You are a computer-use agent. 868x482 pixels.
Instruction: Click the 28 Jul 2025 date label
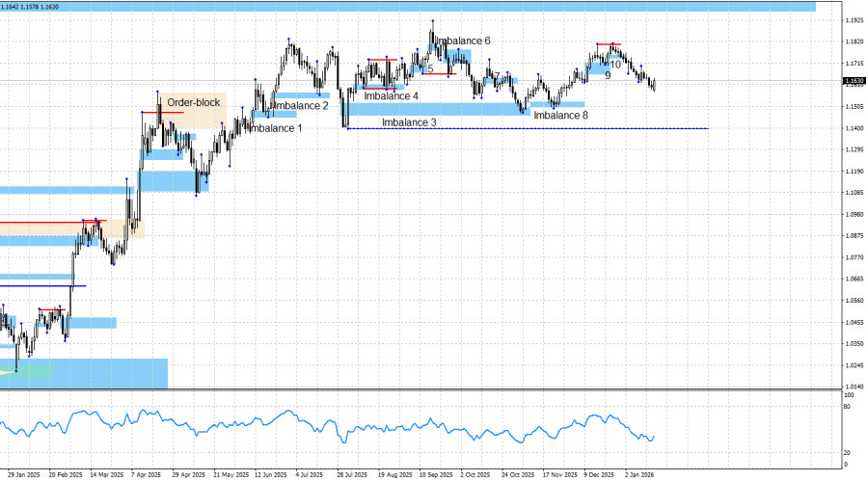[352, 475]
